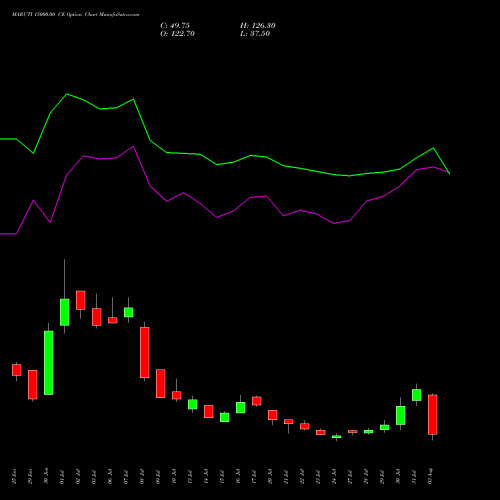
Task: Select the 01 Jul date label
Action: pyautogui.click(x=62, y=476)
